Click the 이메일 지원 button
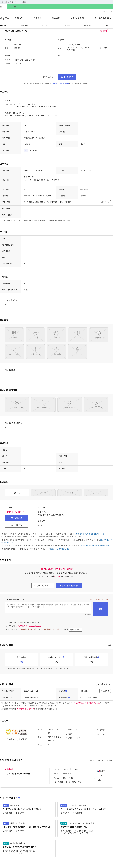113x868 pixels. [16, 525]
